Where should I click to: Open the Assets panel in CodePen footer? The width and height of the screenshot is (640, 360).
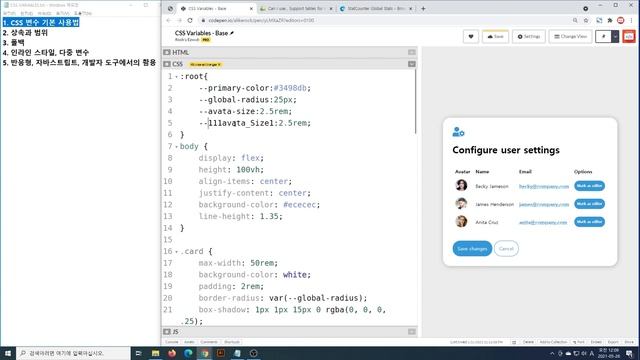pyautogui.click(x=189, y=342)
